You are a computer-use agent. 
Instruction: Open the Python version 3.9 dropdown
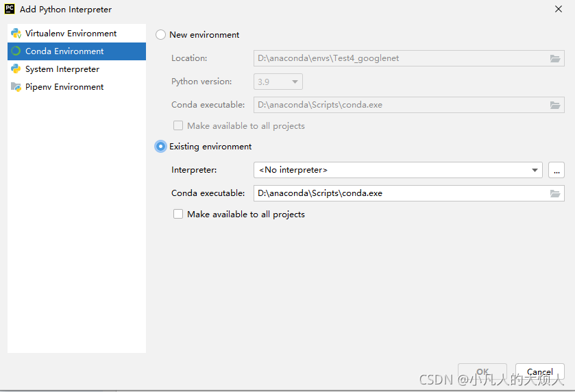pos(278,82)
